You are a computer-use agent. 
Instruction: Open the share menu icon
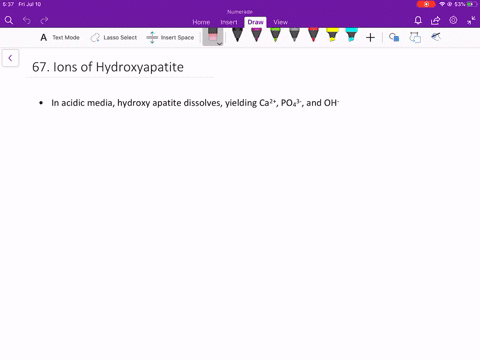point(435,20)
